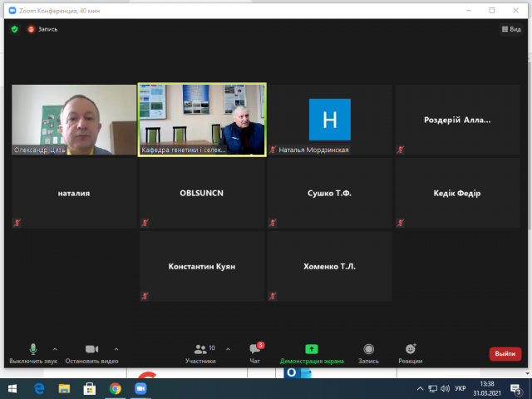Image resolution: width=532 pixels, height=399 pixels.
Task: Select Олександр Цизь video tile
Action: [74, 120]
